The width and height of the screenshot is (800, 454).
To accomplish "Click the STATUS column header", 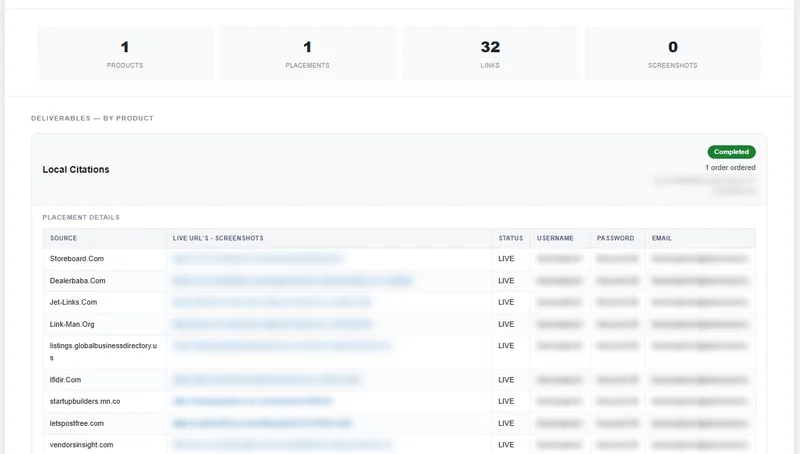I will [511, 238].
